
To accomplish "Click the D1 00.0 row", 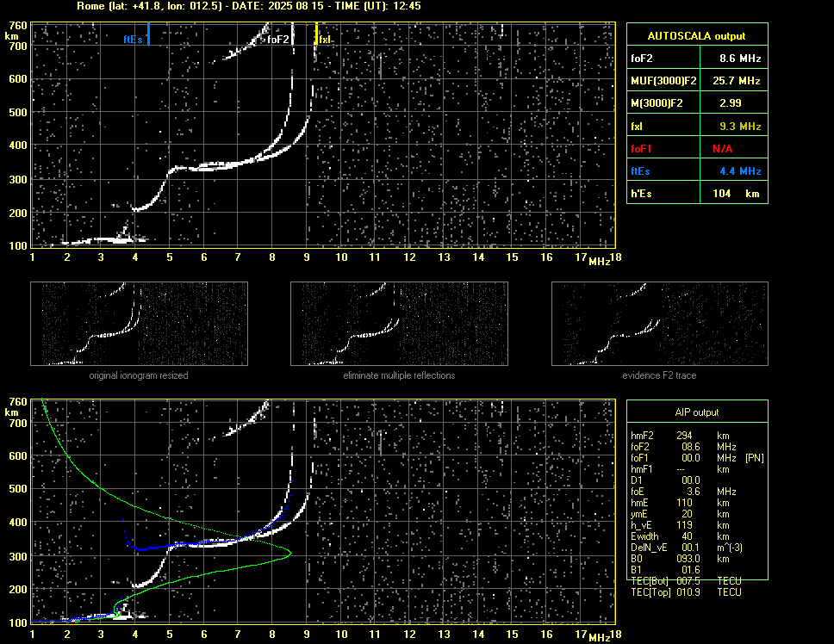I will click(665, 480).
